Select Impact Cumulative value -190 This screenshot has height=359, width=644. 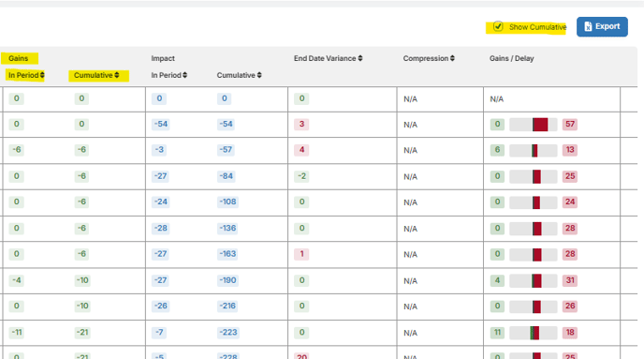[x=227, y=280]
